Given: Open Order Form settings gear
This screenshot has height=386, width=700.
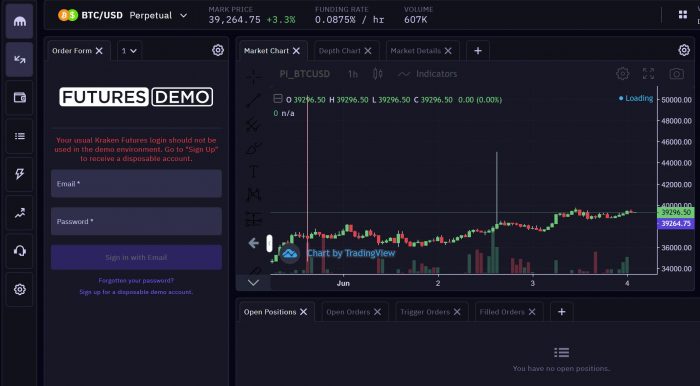Looking at the screenshot, I should pyautogui.click(x=218, y=50).
